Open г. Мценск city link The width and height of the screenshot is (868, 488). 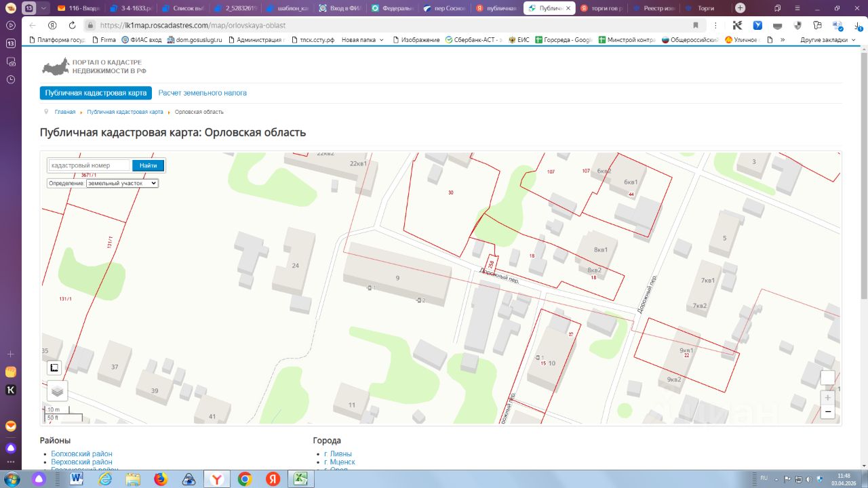coord(340,462)
